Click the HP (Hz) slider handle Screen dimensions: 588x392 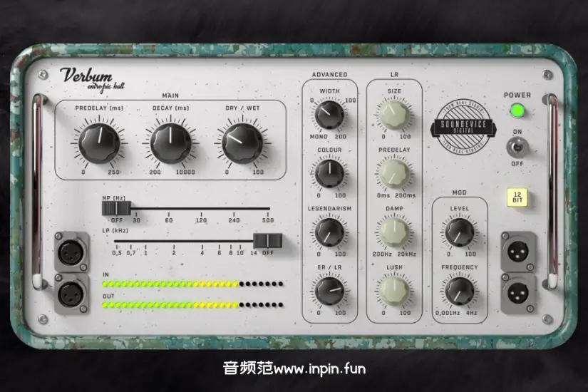(x=116, y=208)
